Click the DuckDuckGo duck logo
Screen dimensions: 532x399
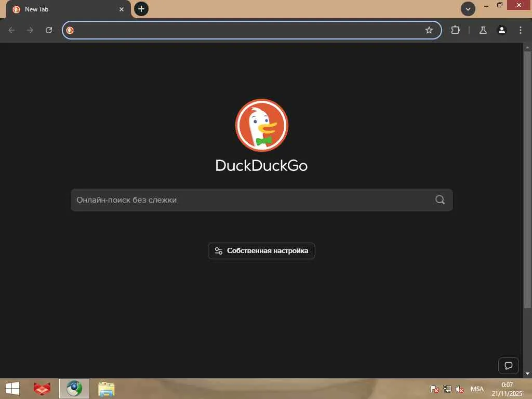coord(262,125)
